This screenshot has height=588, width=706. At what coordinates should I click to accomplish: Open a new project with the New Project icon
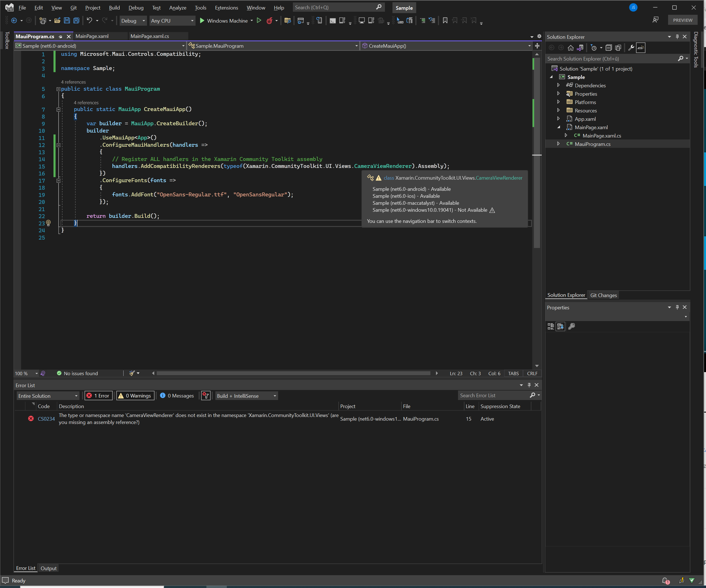click(x=43, y=21)
